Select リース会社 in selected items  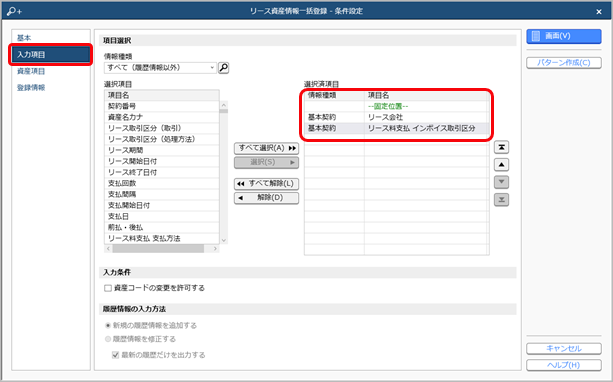tap(396, 117)
